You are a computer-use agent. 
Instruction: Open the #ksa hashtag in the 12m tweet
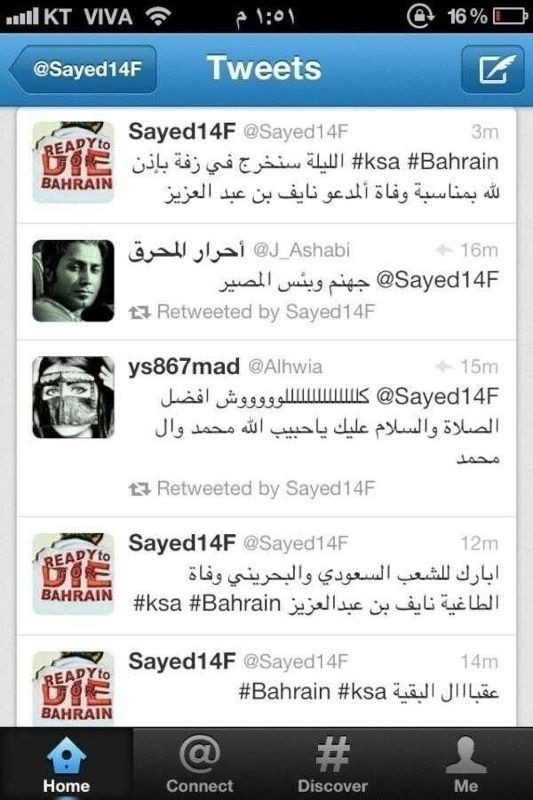(158, 604)
